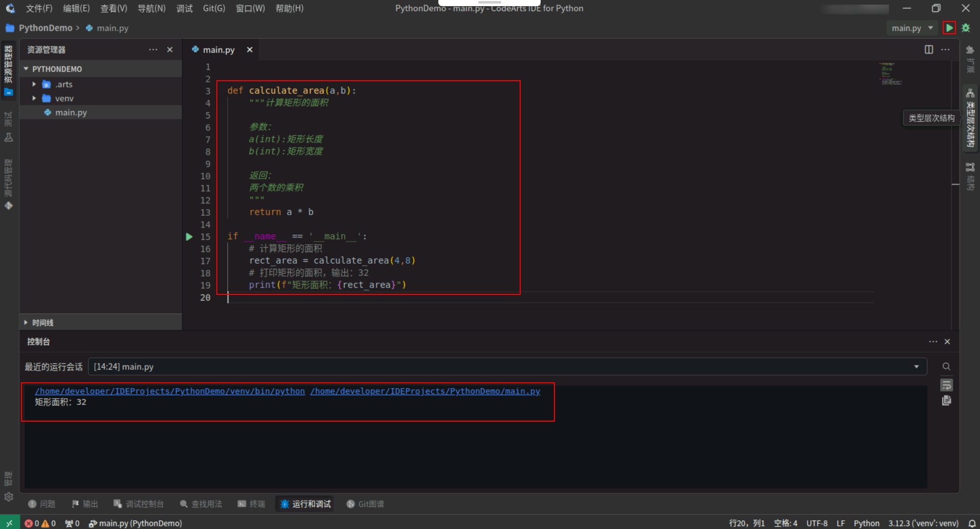The image size is (980, 529).
Task: Run main.py with the green play button
Action: (x=949, y=28)
